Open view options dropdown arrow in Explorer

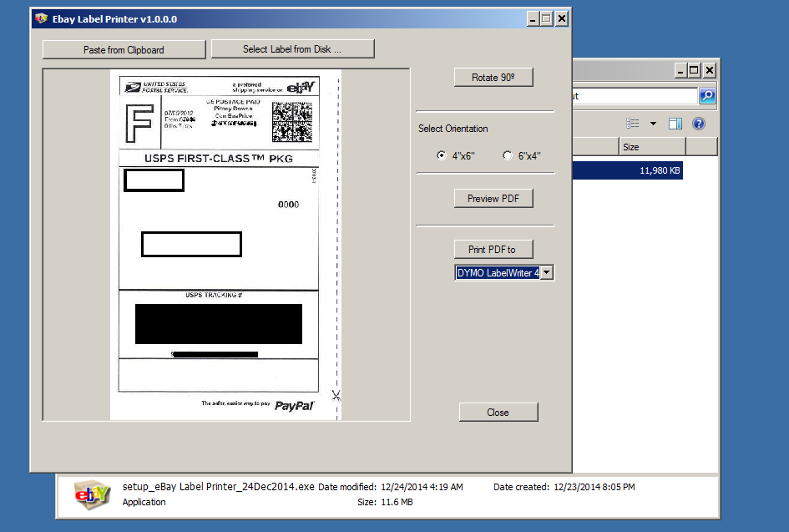click(653, 124)
